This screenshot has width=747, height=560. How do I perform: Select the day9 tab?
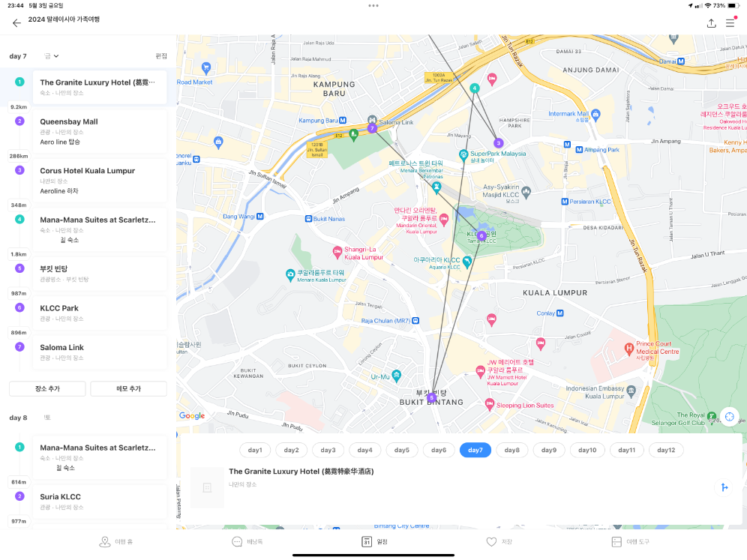(x=549, y=450)
